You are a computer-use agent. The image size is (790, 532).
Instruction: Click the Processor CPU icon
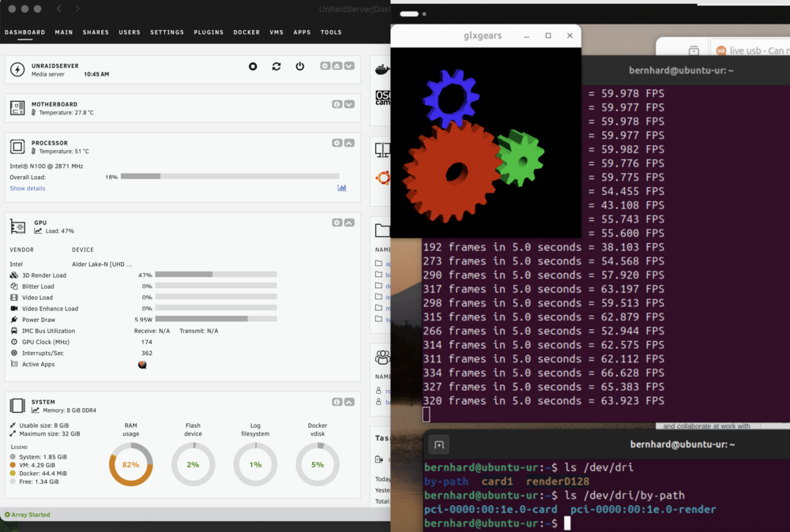coord(17,147)
